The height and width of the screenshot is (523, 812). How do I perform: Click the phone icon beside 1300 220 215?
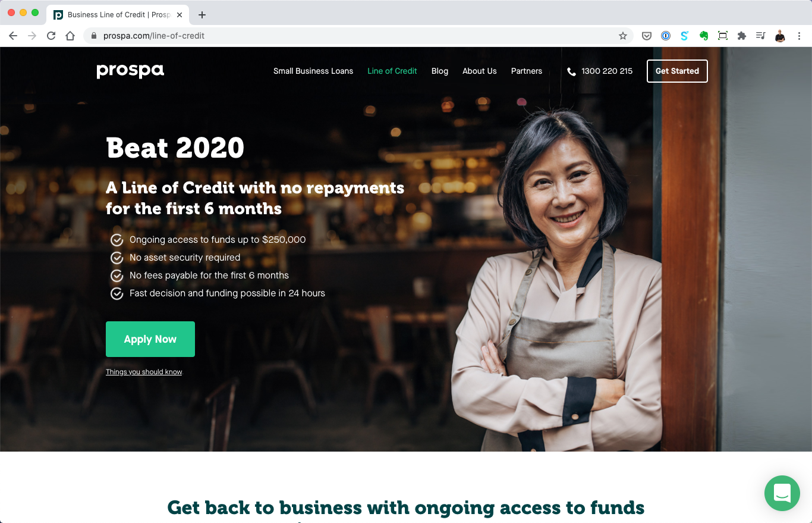[572, 71]
